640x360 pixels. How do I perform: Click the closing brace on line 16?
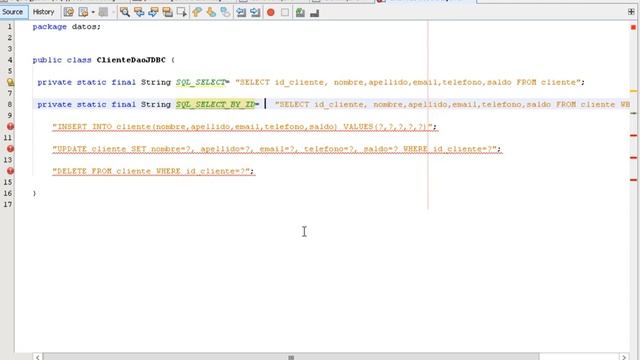pyautogui.click(x=34, y=193)
